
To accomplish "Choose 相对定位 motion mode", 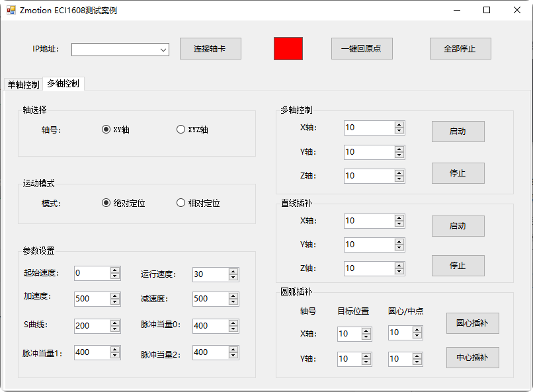I will [198, 203].
